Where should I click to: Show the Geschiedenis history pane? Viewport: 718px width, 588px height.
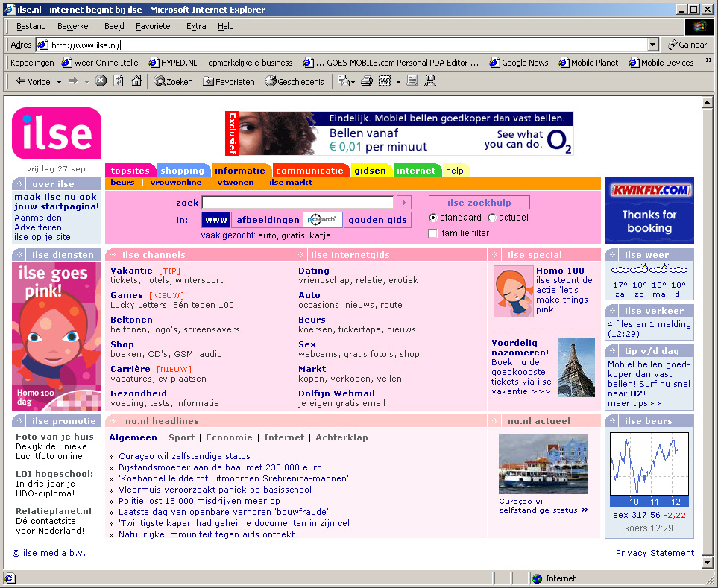coord(295,81)
